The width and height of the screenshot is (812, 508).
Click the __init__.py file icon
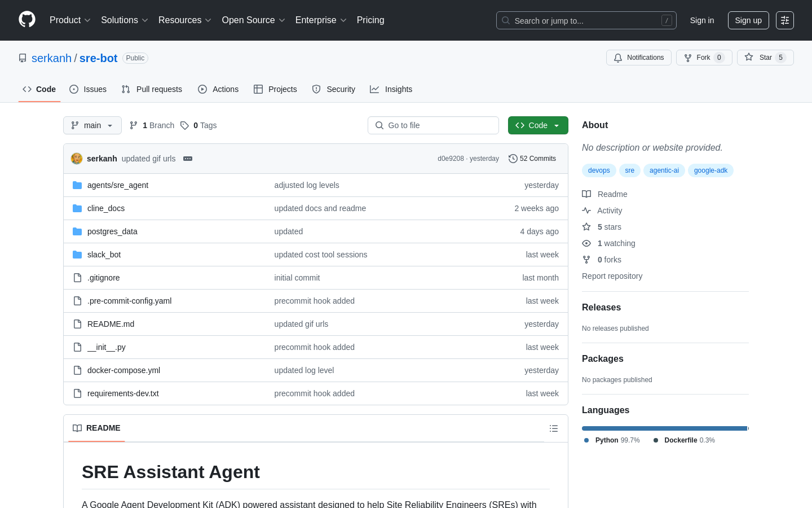pyautogui.click(x=77, y=347)
